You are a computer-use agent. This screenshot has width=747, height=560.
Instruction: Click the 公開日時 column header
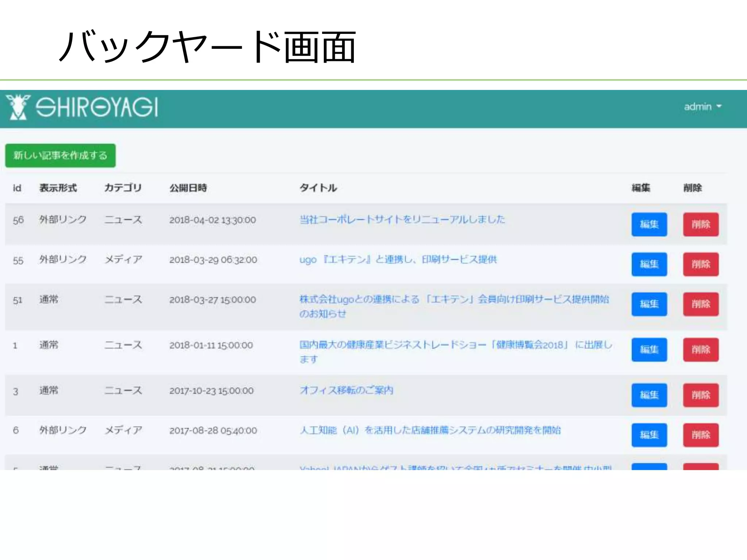pyautogui.click(x=188, y=188)
